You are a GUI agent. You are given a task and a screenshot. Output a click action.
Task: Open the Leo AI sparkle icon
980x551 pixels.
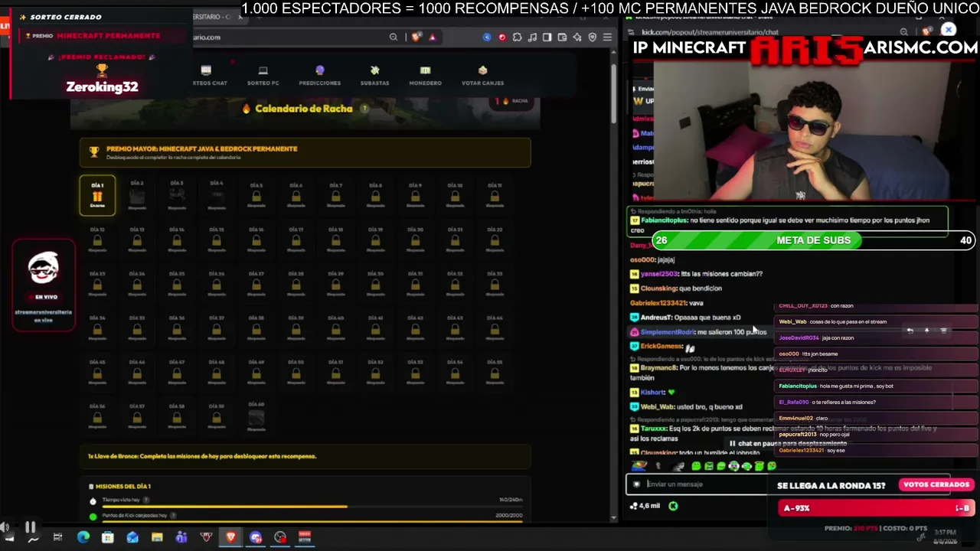pos(577,37)
